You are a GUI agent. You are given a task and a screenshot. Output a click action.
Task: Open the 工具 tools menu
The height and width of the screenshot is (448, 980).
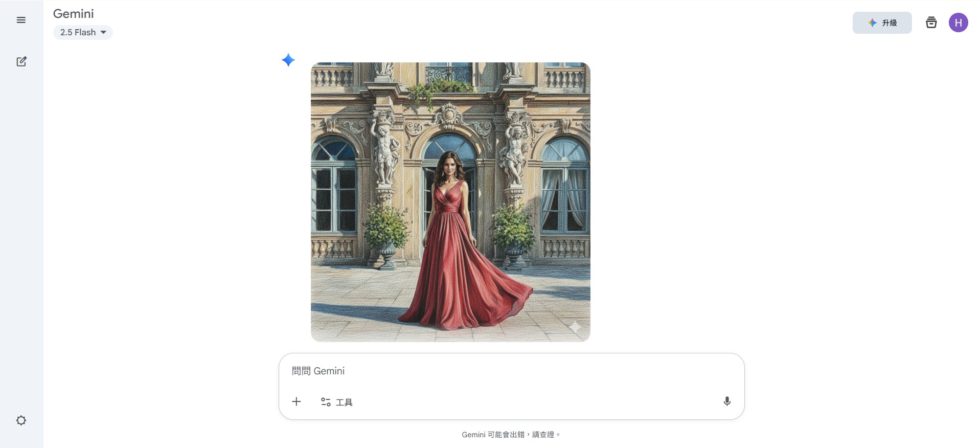tap(337, 402)
